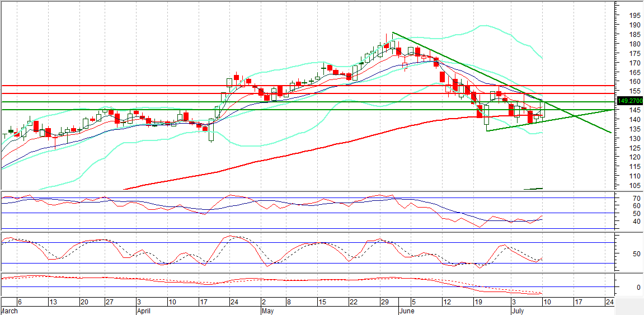Select the 0 level on MACD scale

tap(638, 287)
